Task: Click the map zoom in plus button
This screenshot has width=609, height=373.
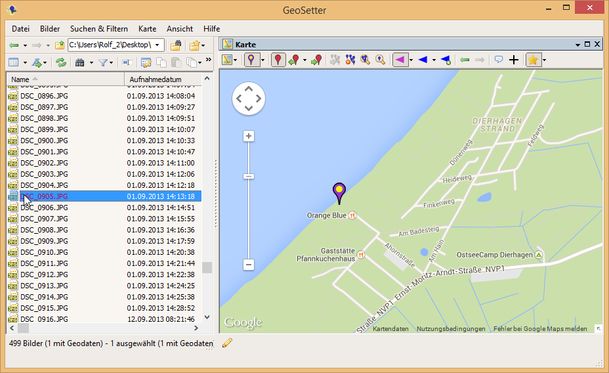Action: (249, 136)
